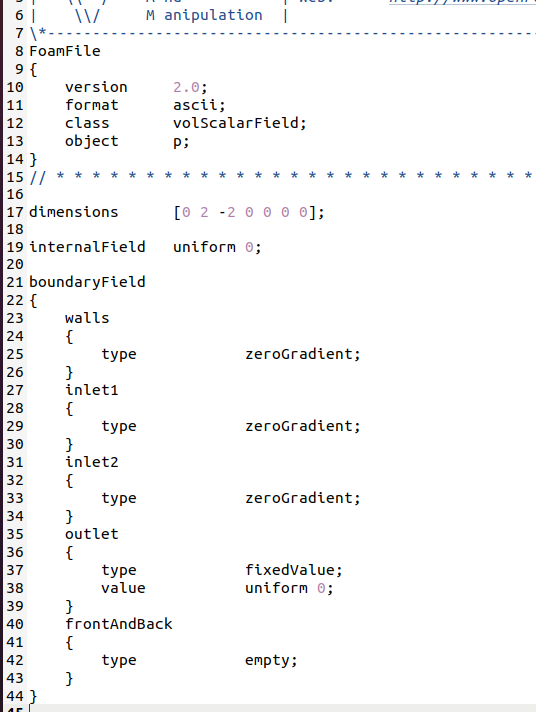The image size is (536, 712).
Task: Click line number 44 in the gutter
Action: (15, 696)
